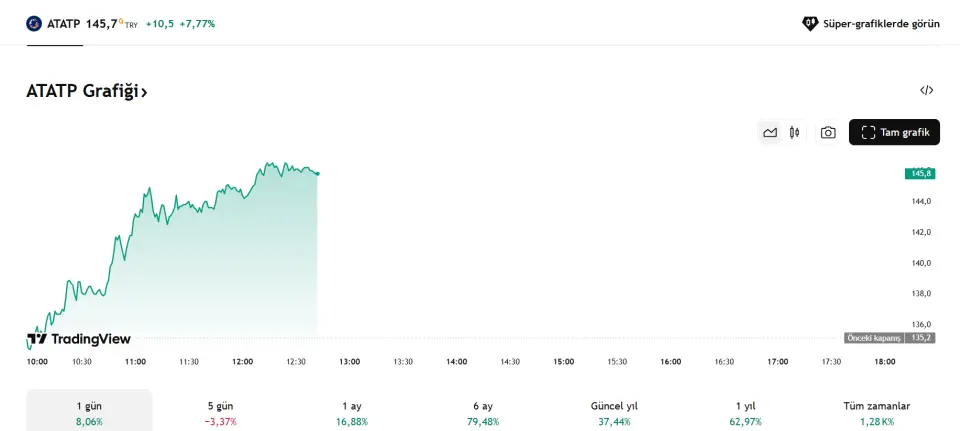Open the ATATP Grafiği heading link
The image size is (960, 431).
pyautogui.click(x=82, y=91)
